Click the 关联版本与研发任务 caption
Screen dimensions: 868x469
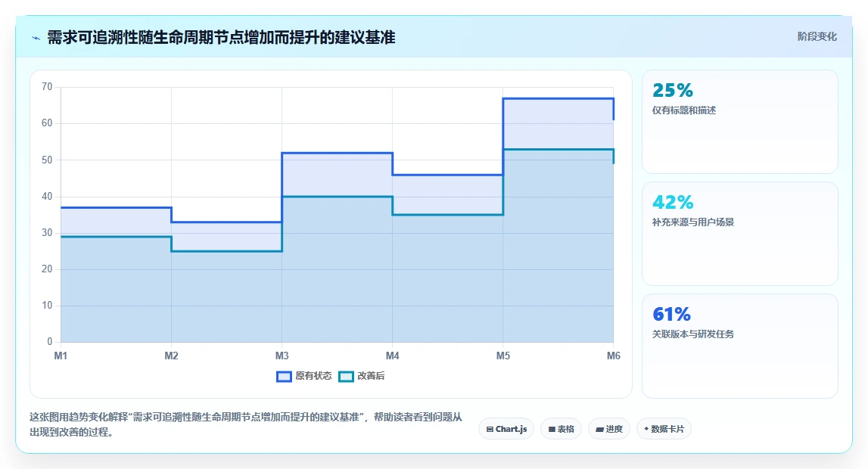693,334
